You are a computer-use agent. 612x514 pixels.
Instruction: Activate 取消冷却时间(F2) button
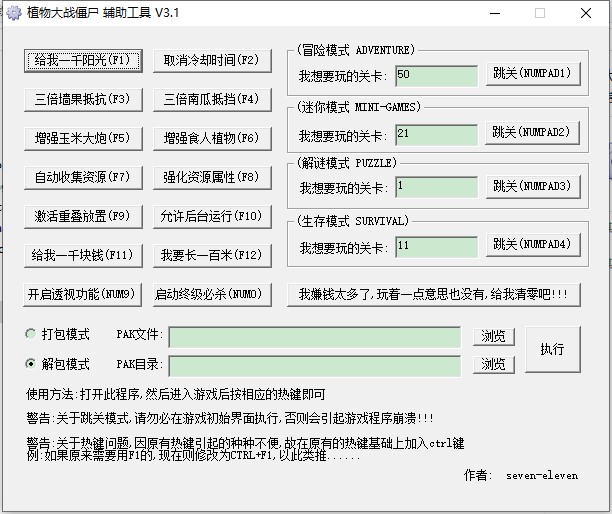(212, 60)
